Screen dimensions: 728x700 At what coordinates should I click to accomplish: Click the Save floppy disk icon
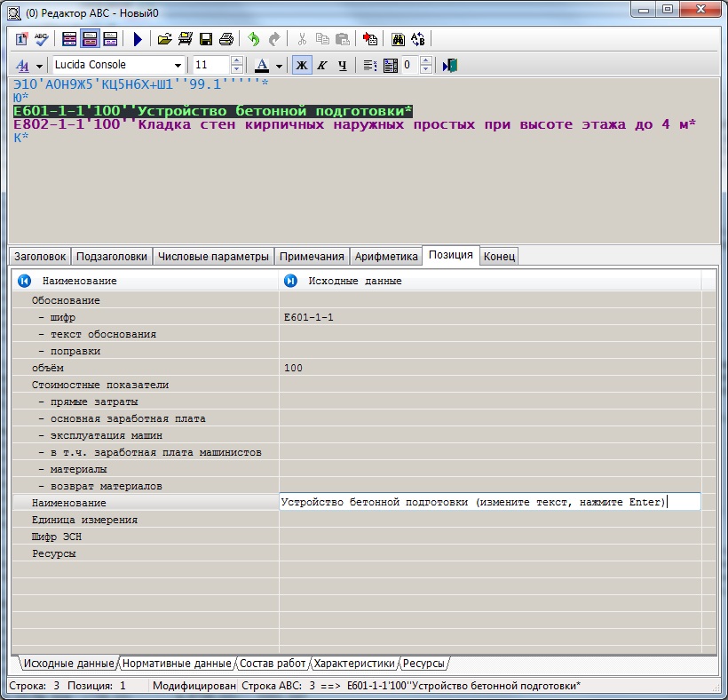(206, 39)
